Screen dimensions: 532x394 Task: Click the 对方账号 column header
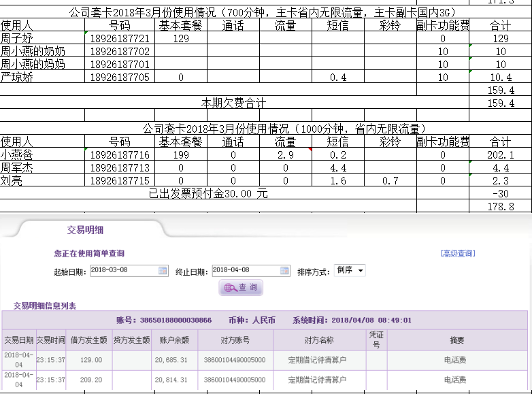tap(235, 340)
